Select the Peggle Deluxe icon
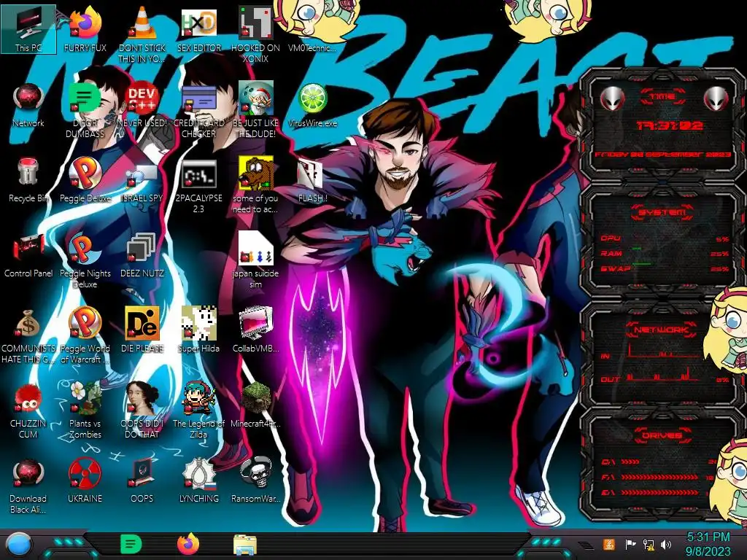The image size is (747, 560). click(x=85, y=180)
